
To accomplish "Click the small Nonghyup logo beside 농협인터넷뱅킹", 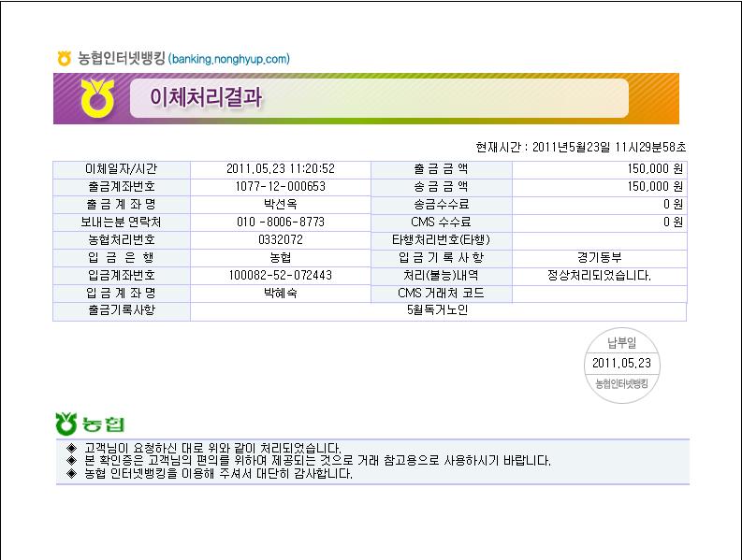I will pos(65,58).
